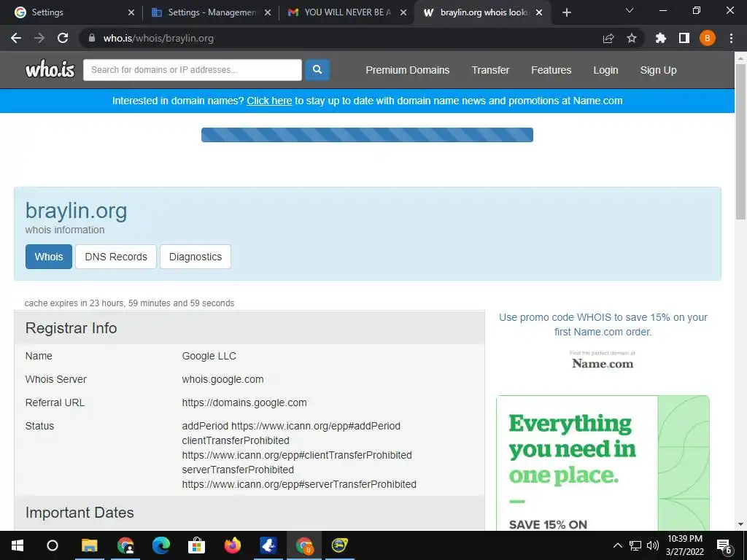Open the network status tray icon
This screenshot has height=560, width=747.
pos(635,545)
